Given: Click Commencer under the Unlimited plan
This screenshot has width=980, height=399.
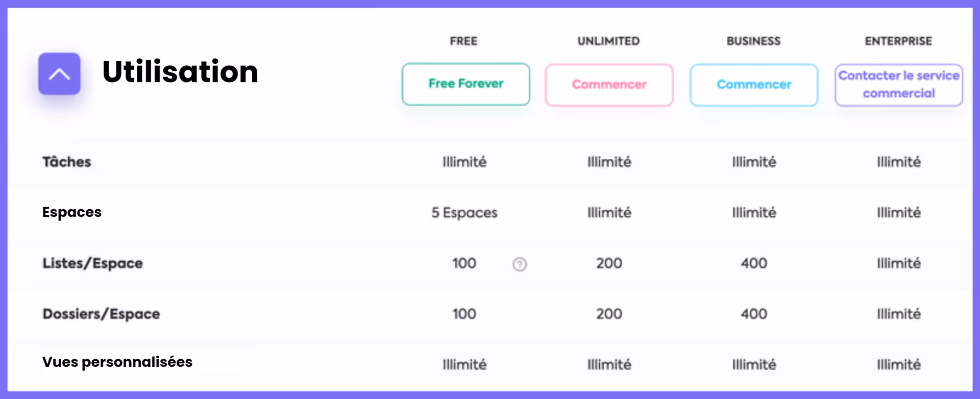Looking at the screenshot, I should [609, 85].
